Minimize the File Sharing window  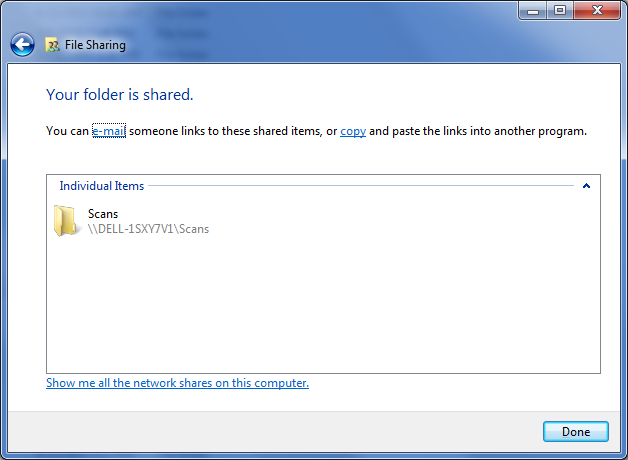click(x=532, y=11)
